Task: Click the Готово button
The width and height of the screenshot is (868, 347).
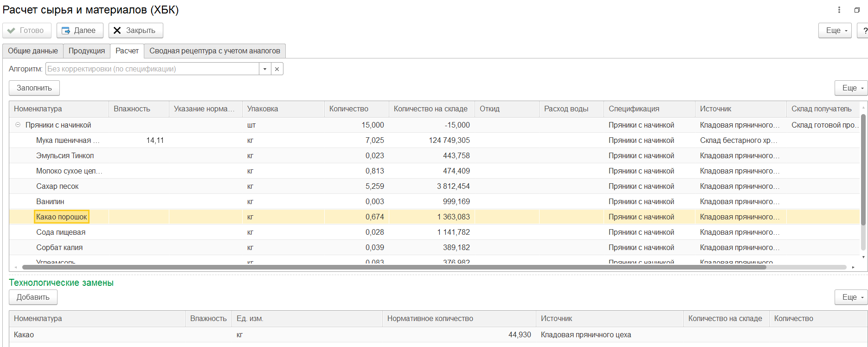Action: tap(27, 31)
